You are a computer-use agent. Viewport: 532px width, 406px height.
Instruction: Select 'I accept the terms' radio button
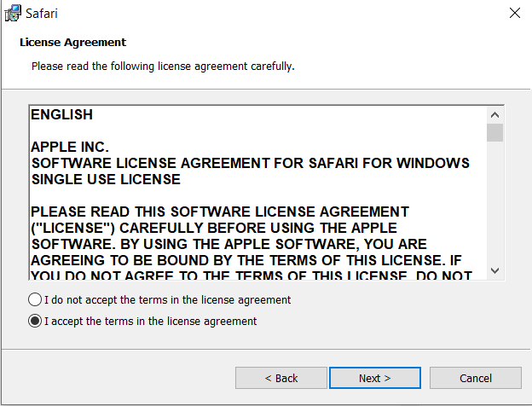click(x=35, y=321)
